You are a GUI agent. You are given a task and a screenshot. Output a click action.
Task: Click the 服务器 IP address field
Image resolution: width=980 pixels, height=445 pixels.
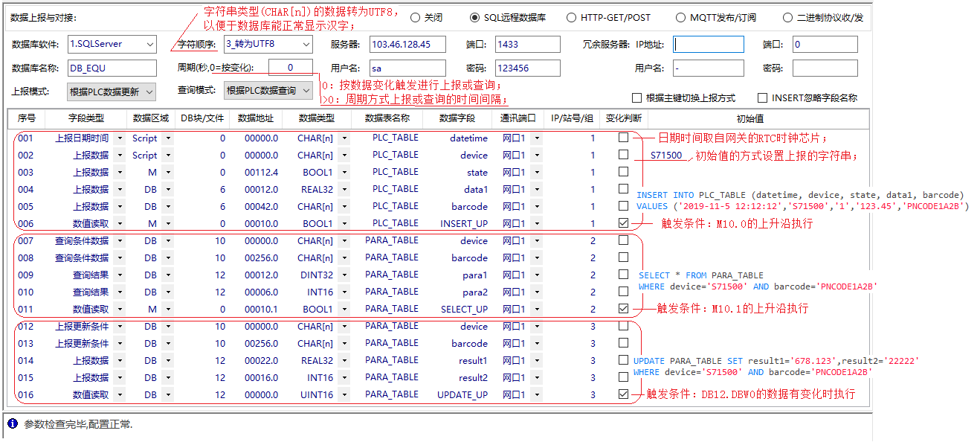coord(407,45)
